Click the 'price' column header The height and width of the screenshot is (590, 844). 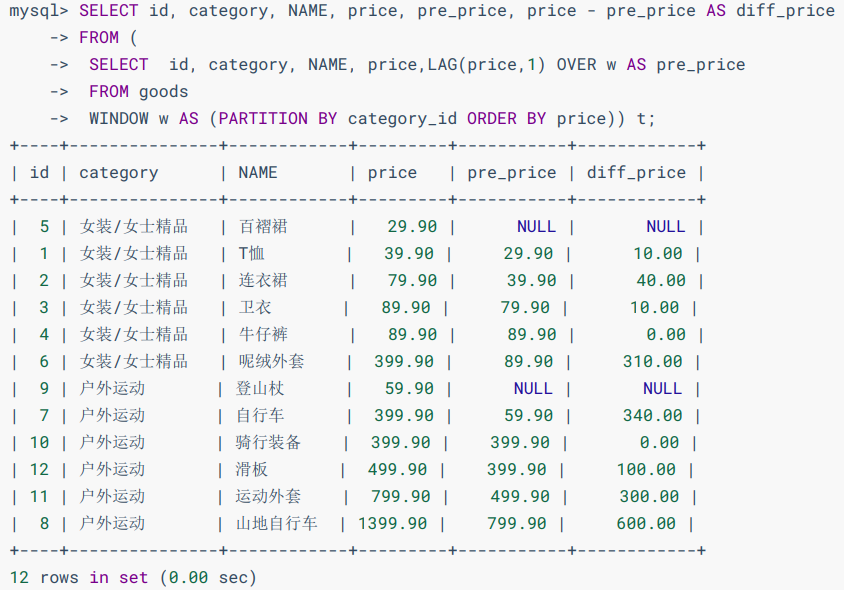tap(392, 173)
